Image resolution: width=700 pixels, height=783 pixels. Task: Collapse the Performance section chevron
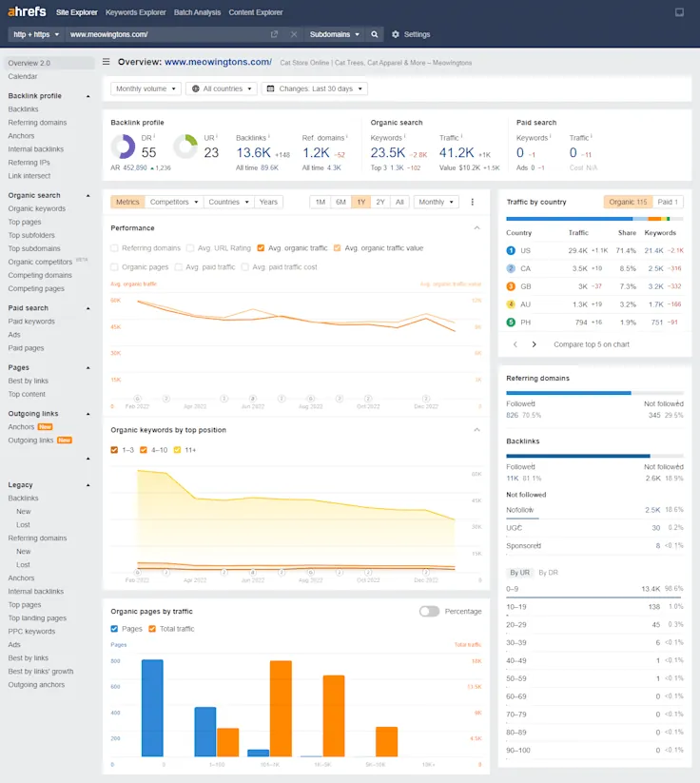(476, 227)
